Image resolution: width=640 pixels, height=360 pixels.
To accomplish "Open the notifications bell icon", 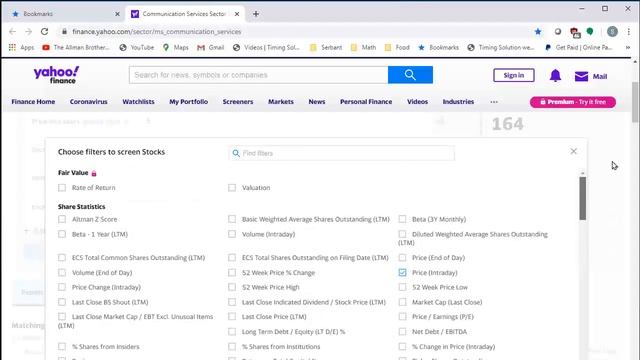I will pyautogui.click(x=555, y=76).
